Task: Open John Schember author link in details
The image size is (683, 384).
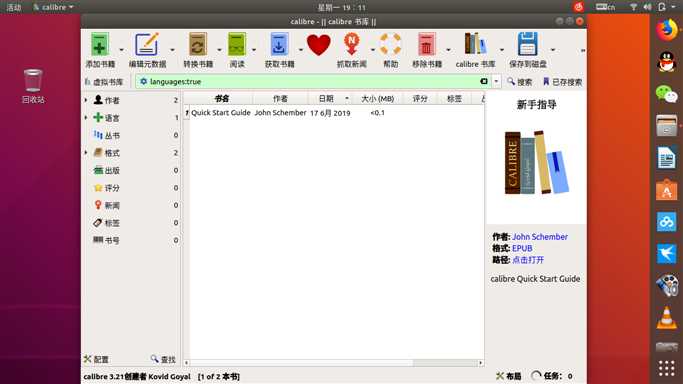Action: 540,237
